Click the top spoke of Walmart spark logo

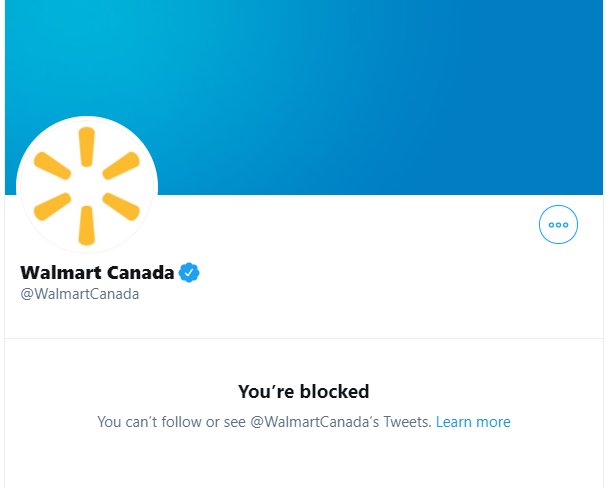click(x=87, y=147)
